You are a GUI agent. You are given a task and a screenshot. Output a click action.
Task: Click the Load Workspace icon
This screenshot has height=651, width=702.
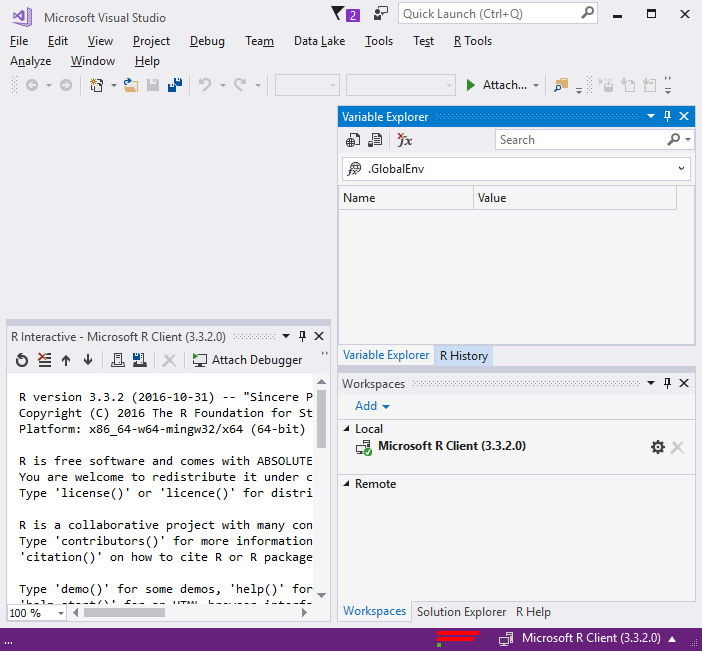click(118, 360)
